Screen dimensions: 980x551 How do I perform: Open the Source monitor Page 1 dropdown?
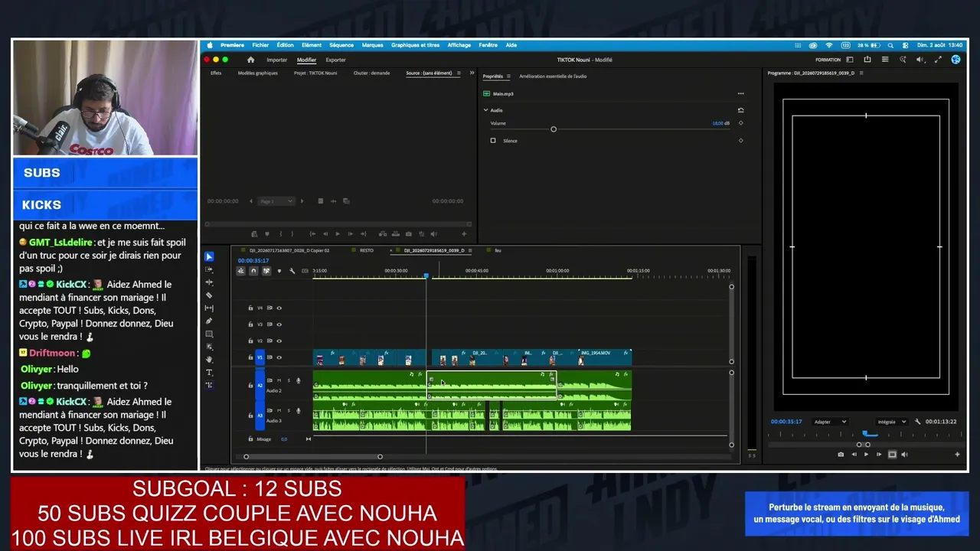pos(277,201)
